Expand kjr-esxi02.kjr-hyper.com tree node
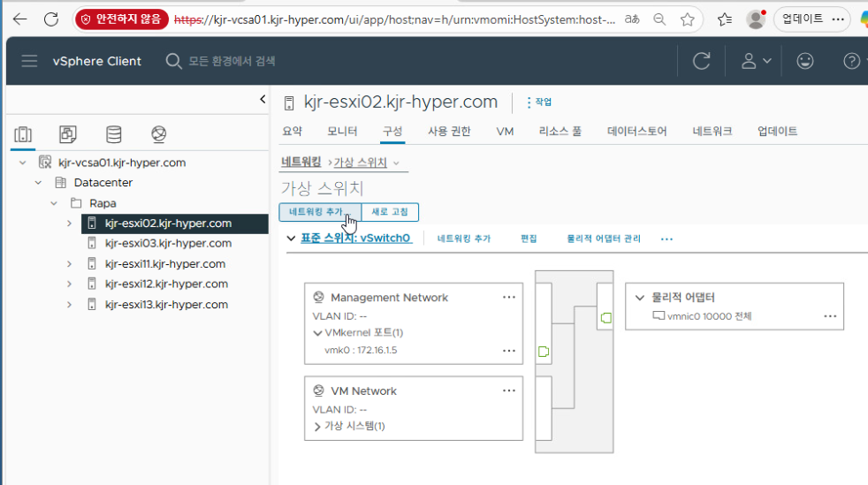 pyautogui.click(x=69, y=224)
